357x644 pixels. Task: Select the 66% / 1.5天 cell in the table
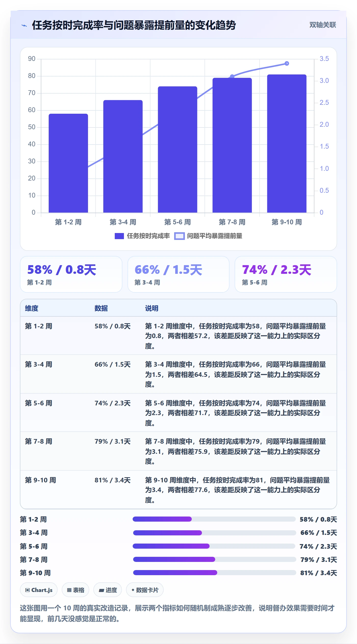112,364
